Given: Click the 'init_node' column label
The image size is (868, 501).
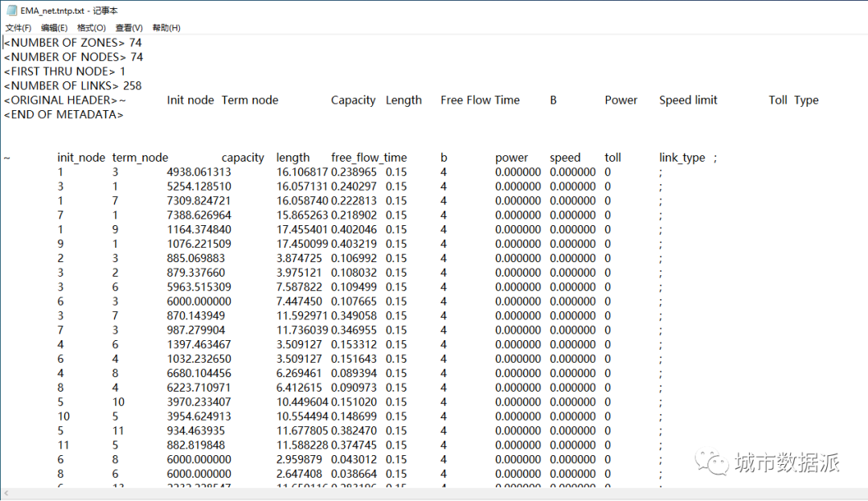Looking at the screenshot, I should (x=81, y=158).
